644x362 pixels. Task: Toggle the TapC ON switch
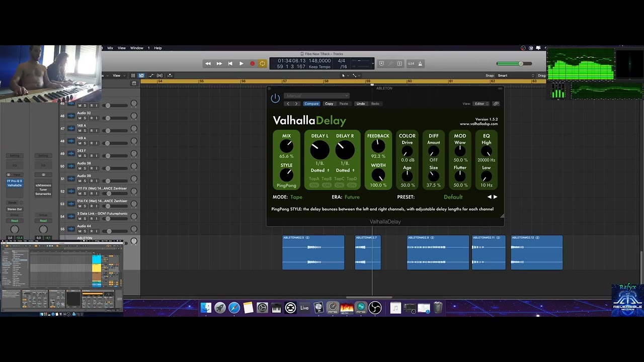click(339, 185)
